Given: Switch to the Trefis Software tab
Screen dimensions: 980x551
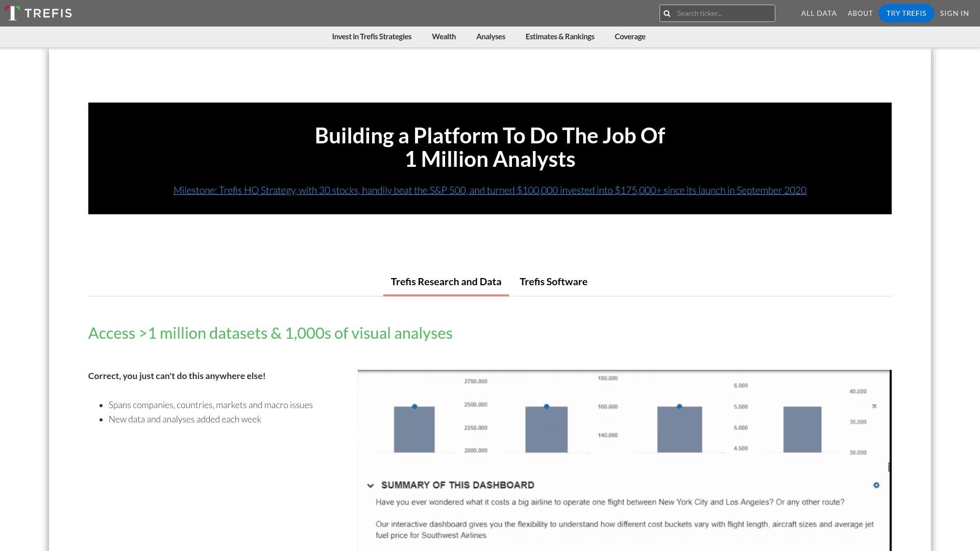Looking at the screenshot, I should [x=553, y=281].
